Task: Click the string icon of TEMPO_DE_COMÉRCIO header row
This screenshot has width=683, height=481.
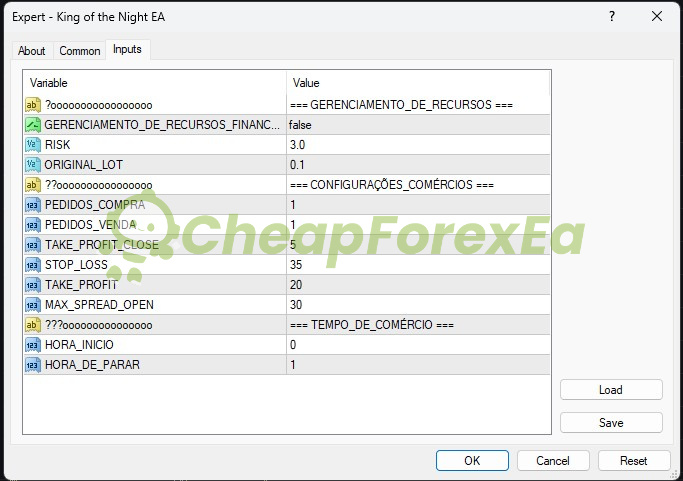Action: (x=32, y=325)
